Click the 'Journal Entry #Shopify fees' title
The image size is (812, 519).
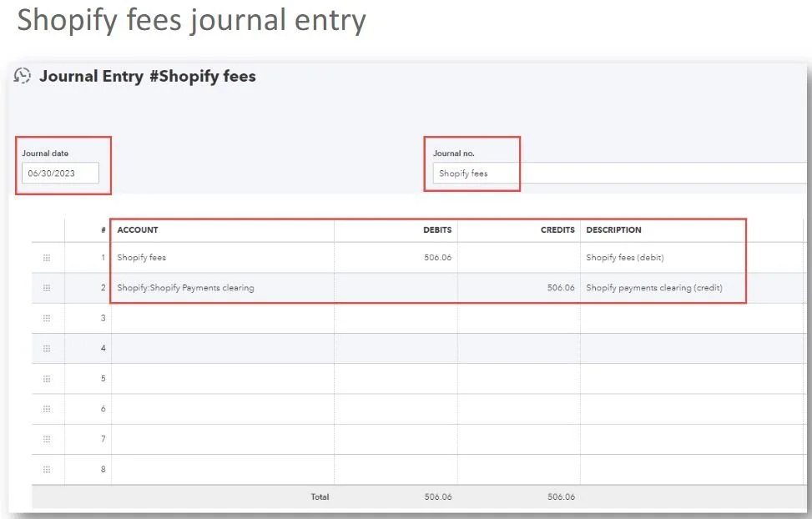click(x=148, y=76)
